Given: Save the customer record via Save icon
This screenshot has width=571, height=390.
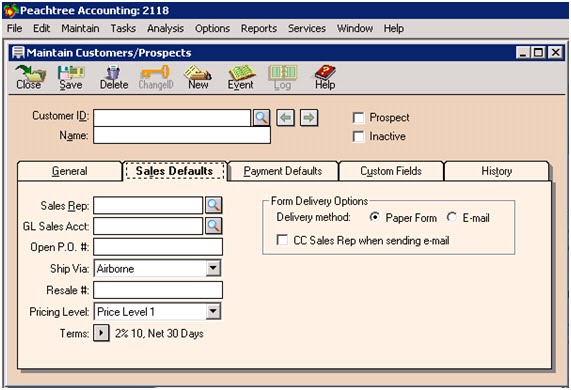Looking at the screenshot, I should click(71, 77).
